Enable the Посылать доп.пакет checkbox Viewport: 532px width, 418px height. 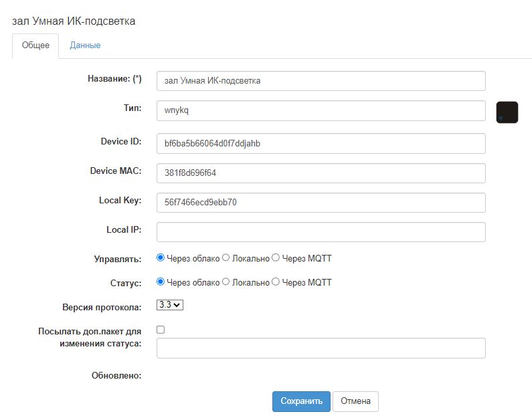pos(161,329)
